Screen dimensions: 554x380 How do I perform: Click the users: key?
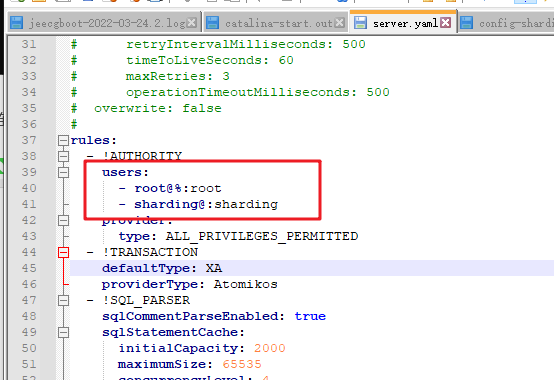point(125,172)
